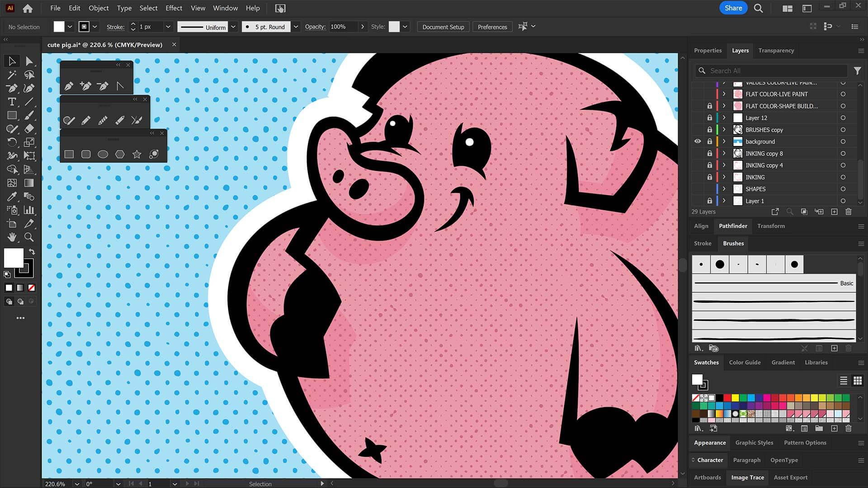Screen dimensions: 868x488
Task: Expand the FLAT COLOR-LIVE PAINT layer
Action: coord(724,94)
